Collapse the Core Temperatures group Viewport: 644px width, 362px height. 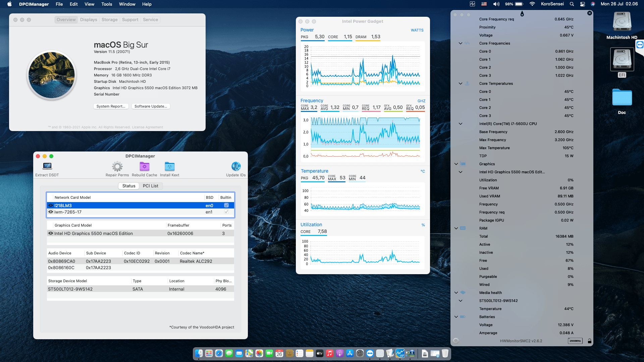coord(461,83)
